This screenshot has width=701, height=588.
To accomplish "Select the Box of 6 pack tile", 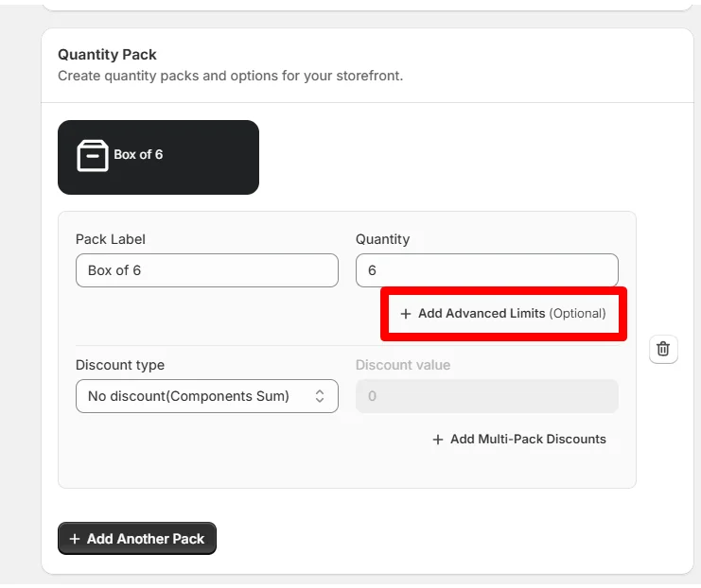I will [x=158, y=157].
